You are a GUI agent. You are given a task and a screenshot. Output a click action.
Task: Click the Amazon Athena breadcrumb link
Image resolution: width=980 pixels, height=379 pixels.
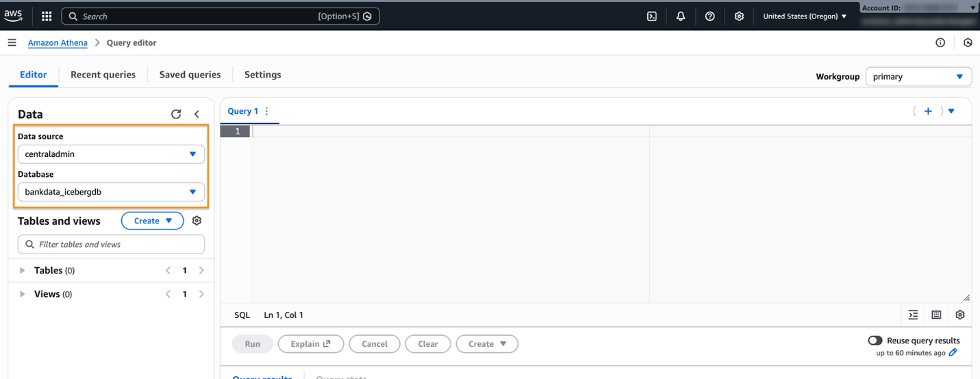tap(58, 42)
